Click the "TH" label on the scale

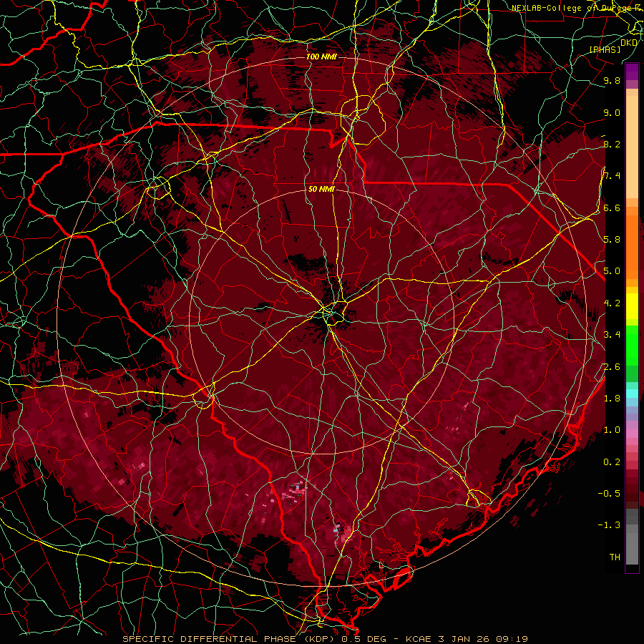click(615, 557)
